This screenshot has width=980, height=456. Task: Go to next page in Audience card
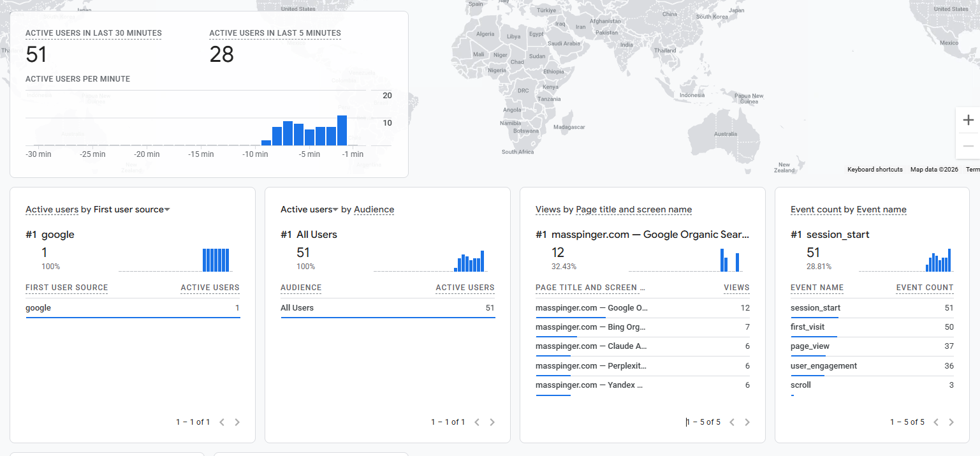tap(492, 422)
